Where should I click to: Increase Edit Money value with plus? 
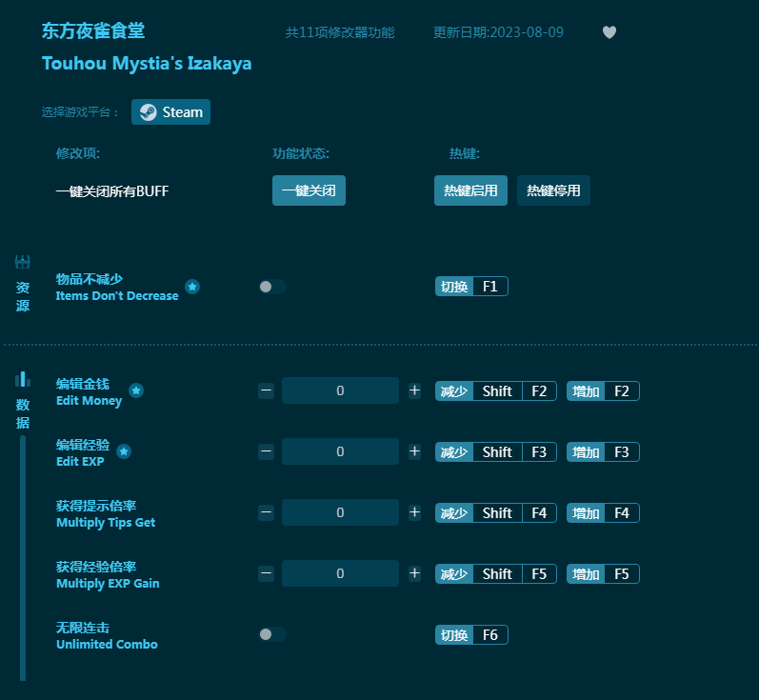414,390
